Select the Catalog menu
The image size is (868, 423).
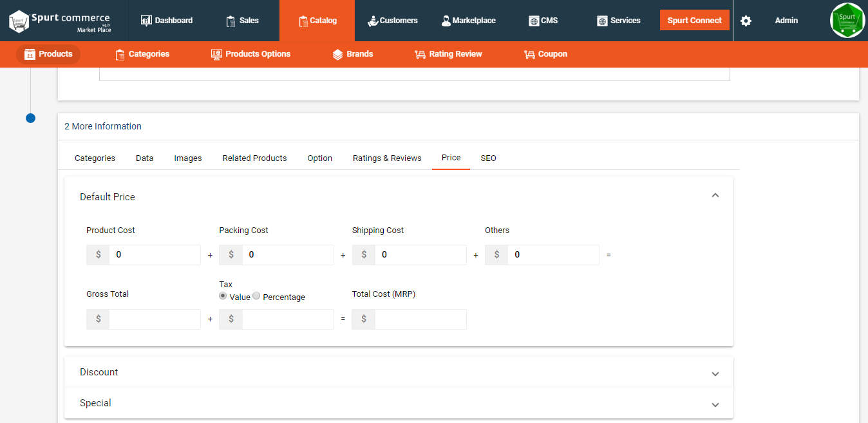click(x=317, y=21)
